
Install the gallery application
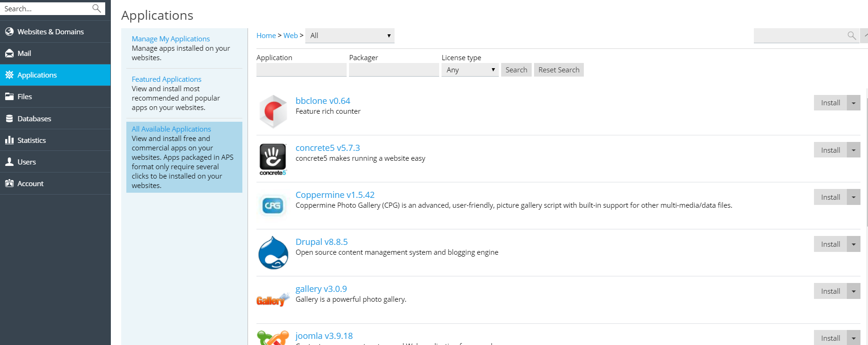click(830, 291)
